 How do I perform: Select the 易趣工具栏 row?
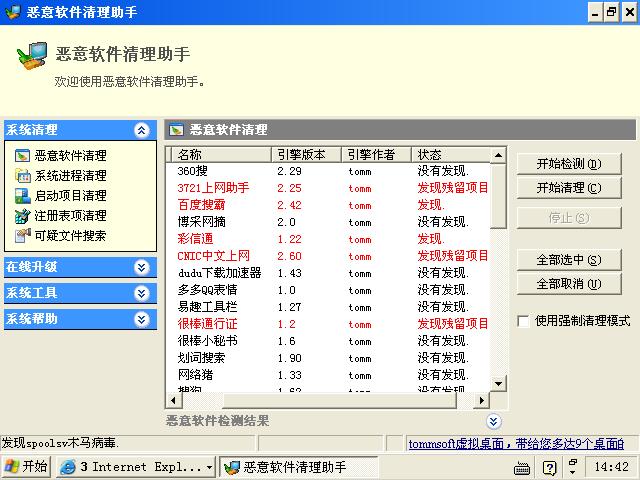coord(328,307)
